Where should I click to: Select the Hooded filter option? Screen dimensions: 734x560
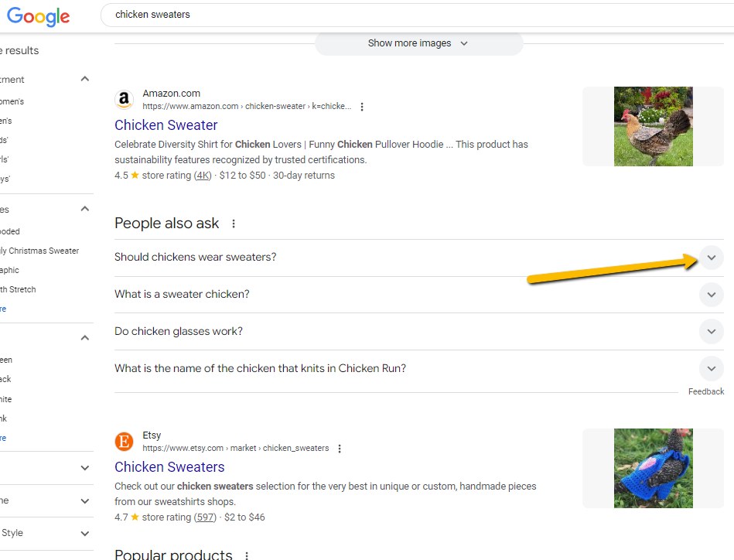click(10, 231)
